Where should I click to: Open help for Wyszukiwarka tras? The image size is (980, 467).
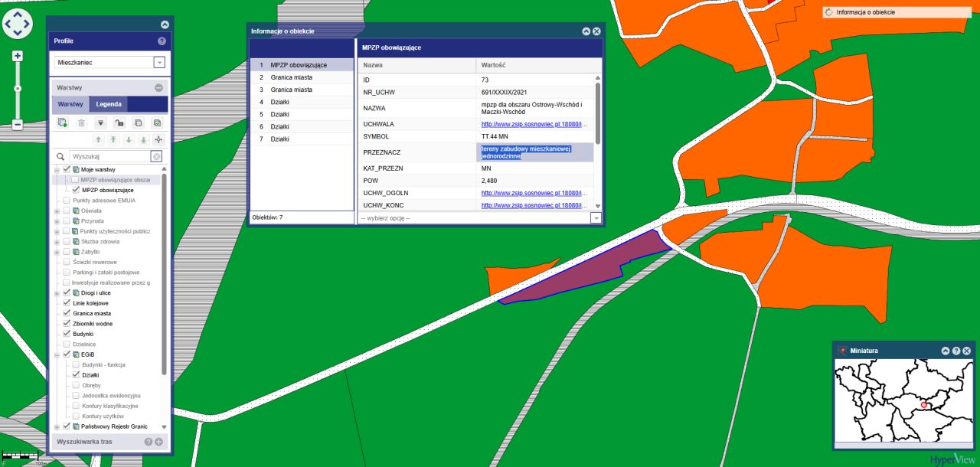point(149,442)
